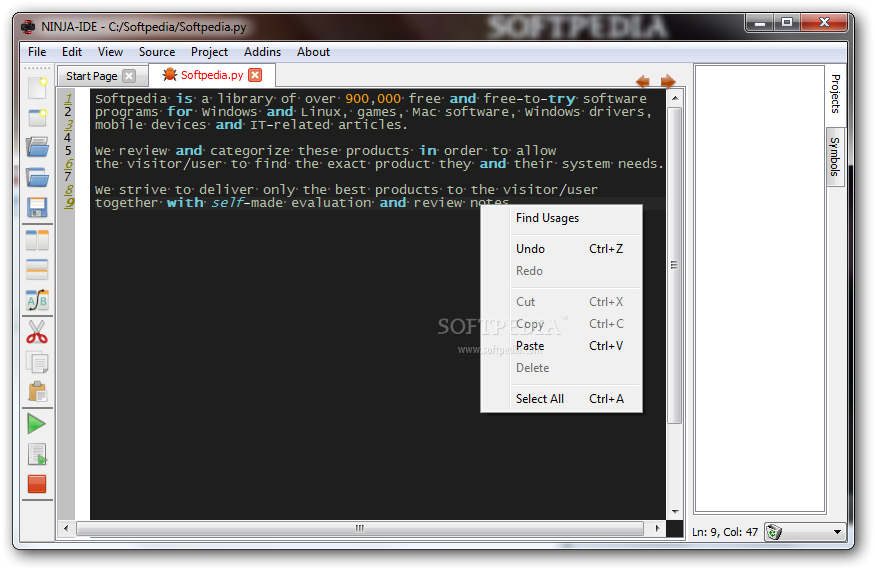Viewport: 875px width, 570px height.
Task: Click the Open File folder icon
Action: [37, 147]
